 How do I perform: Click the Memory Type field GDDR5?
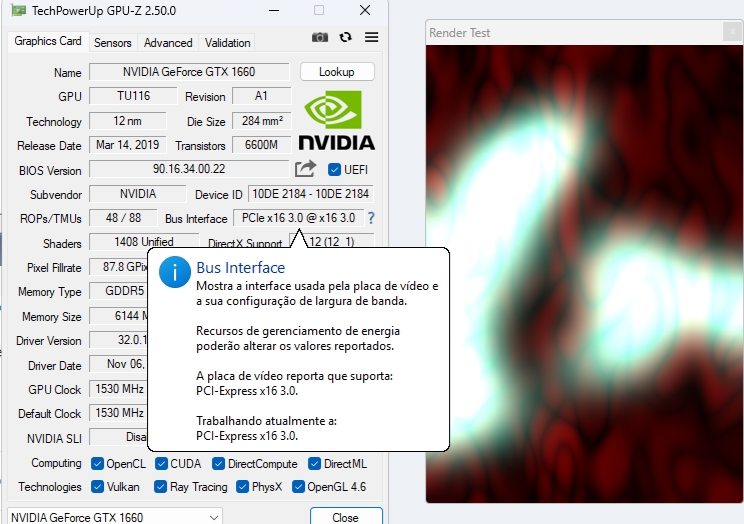pyautogui.click(x=119, y=290)
